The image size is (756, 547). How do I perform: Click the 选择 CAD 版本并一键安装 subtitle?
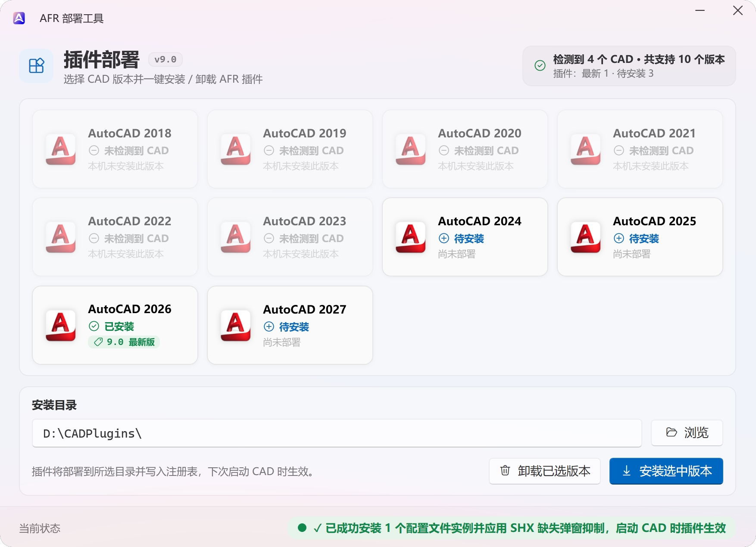point(163,79)
